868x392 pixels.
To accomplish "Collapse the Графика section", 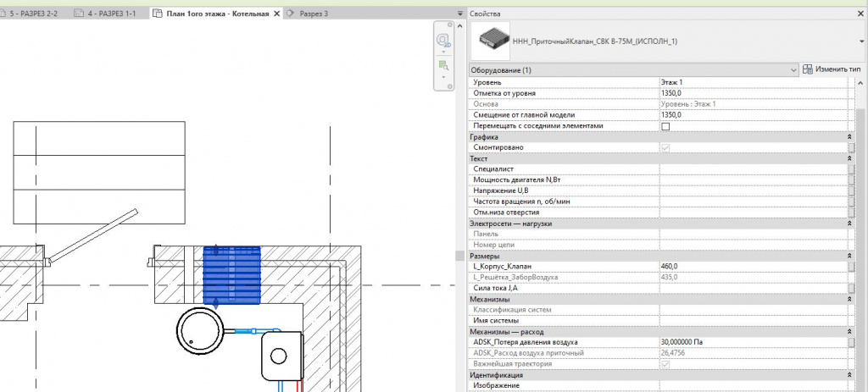I will 849,137.
